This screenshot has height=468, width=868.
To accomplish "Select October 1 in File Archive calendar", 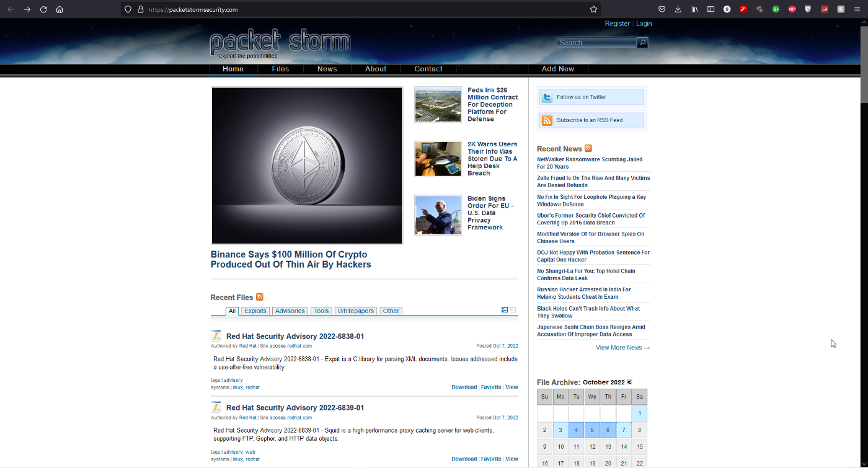I will (640, 413).
